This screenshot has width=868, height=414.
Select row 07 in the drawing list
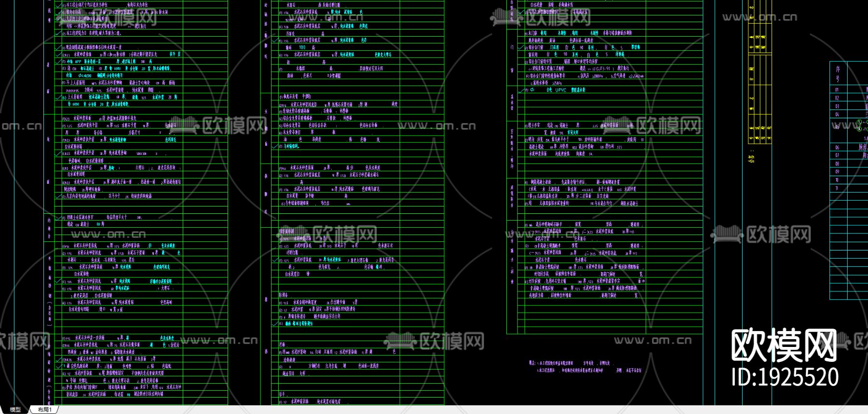(837, 155)
